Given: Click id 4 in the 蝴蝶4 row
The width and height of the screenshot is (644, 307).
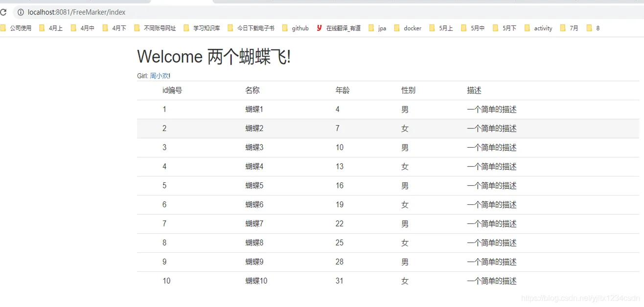Looking at the screenshot, I should click(x=164, y=167).
